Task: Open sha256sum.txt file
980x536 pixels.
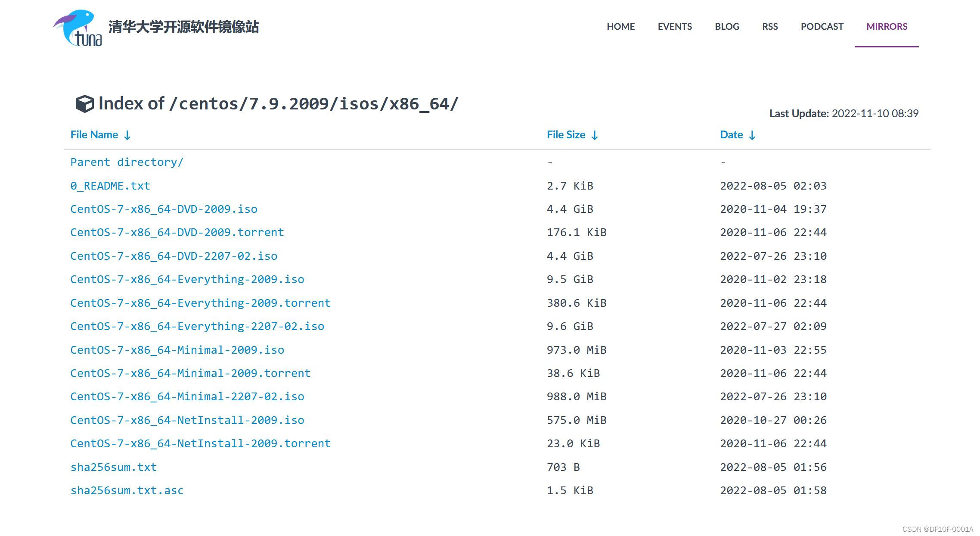Action: [114, 467]
